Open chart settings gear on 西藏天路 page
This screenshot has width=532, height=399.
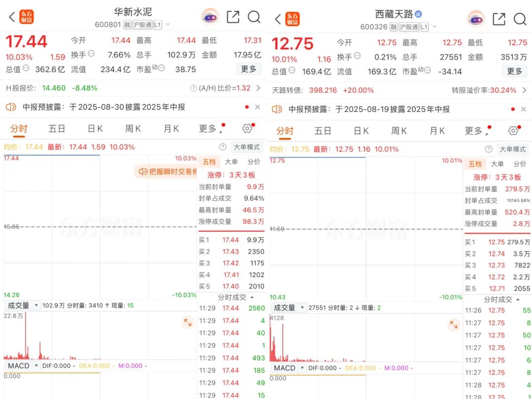click(513, 131)
